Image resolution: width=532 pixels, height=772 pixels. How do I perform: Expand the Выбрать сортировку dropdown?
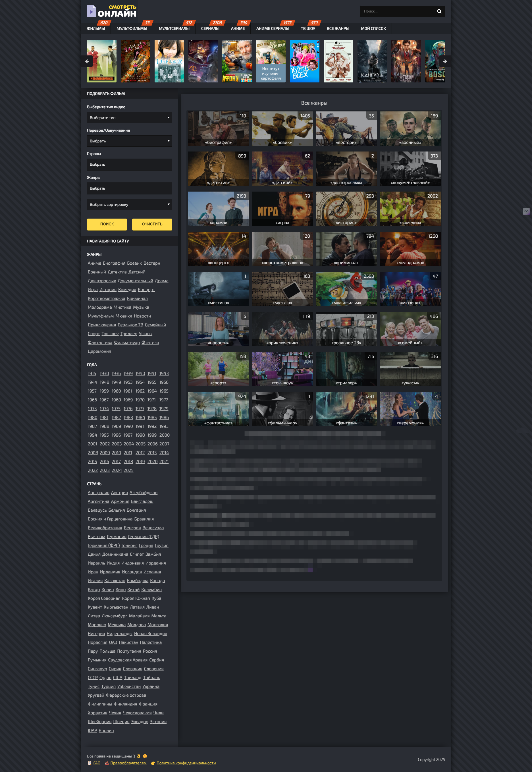(129, 204)
